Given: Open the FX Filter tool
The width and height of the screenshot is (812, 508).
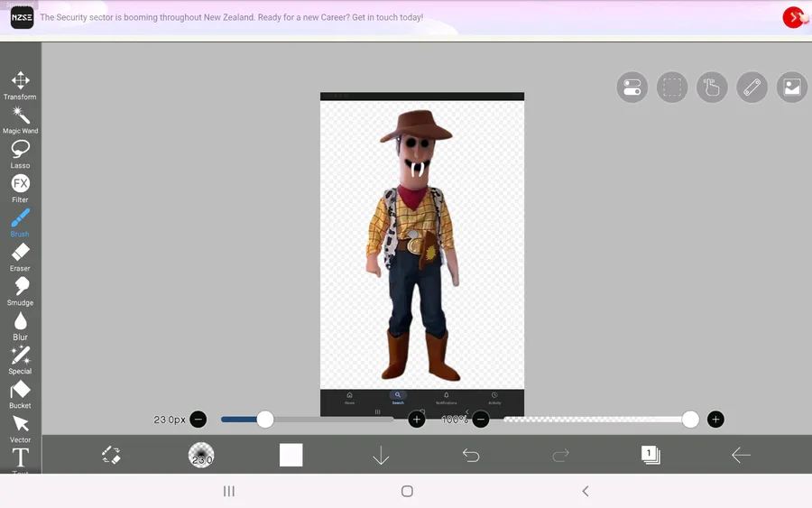Looking at the screenshot, I should 20,189.
